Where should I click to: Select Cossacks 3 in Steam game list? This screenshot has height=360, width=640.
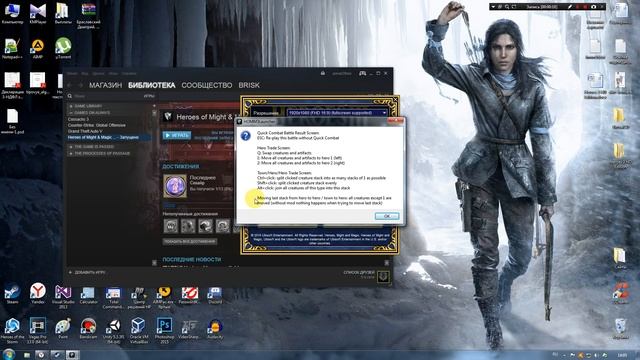tap(78, 119)
